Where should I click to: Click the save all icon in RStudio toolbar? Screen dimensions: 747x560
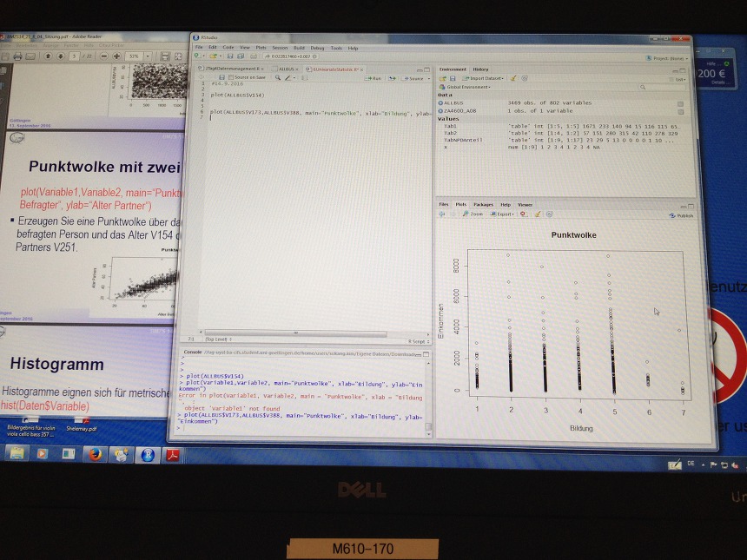point(241,56)
